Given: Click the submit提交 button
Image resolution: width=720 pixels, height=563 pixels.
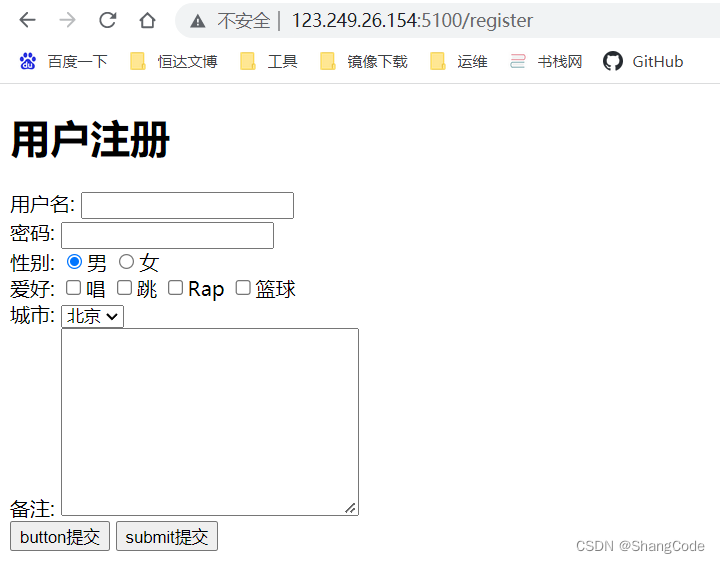Looking at the screenshot, I should tap(167, 536).
